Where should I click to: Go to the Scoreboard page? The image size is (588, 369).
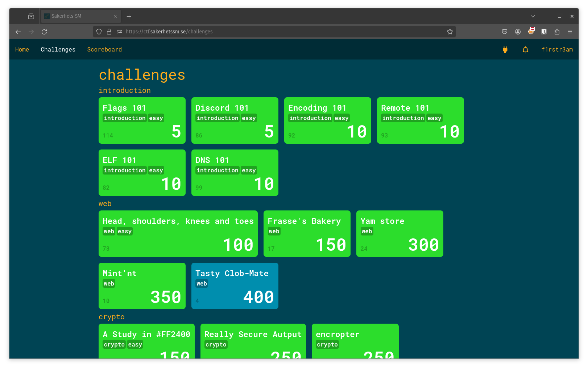pos(104,50)
